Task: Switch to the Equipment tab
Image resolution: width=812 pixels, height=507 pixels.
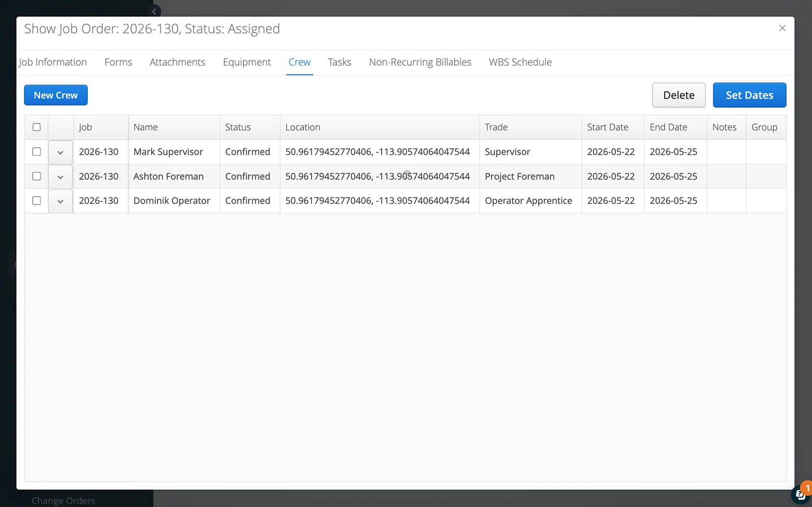Action: click(x=247, y=62)
